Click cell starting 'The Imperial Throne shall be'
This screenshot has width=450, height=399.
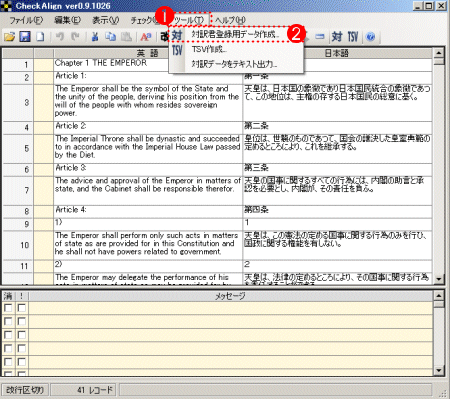[x=148, y=149]
